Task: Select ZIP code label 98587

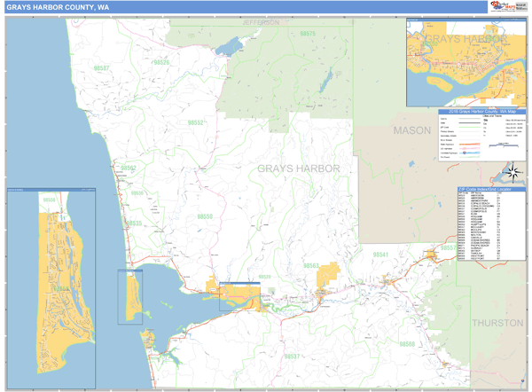Action: (101, 68)
